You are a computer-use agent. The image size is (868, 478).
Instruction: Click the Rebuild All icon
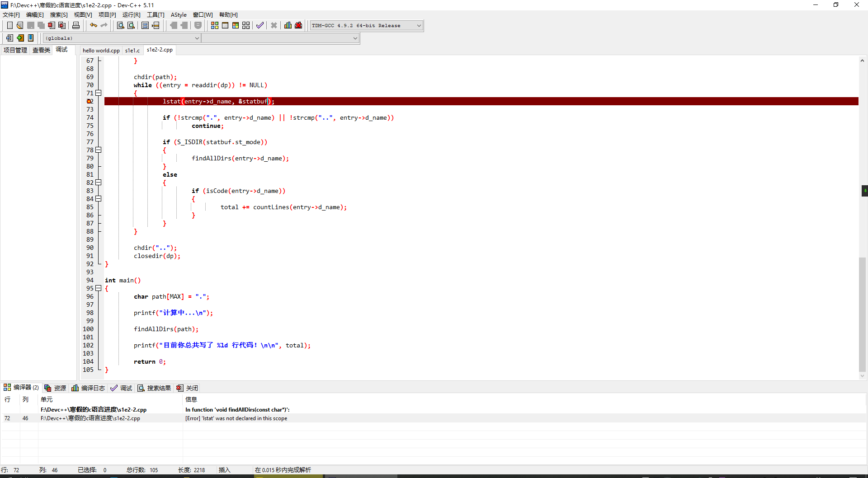click(x=246, y=25)
